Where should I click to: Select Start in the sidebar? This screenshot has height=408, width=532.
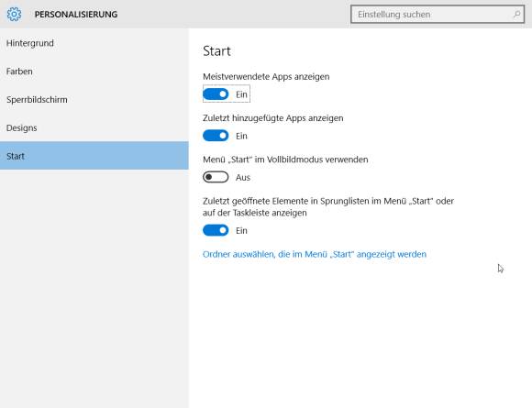tap(94, 156)
